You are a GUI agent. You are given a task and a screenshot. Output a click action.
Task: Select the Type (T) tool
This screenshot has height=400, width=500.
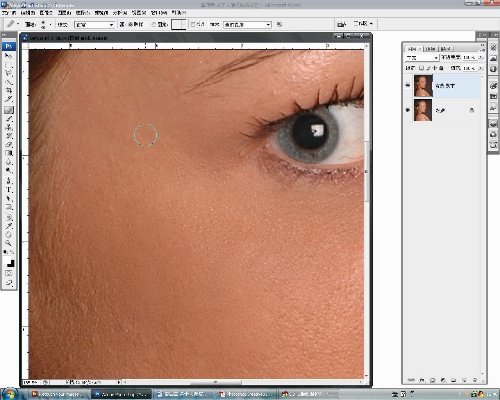9,189
